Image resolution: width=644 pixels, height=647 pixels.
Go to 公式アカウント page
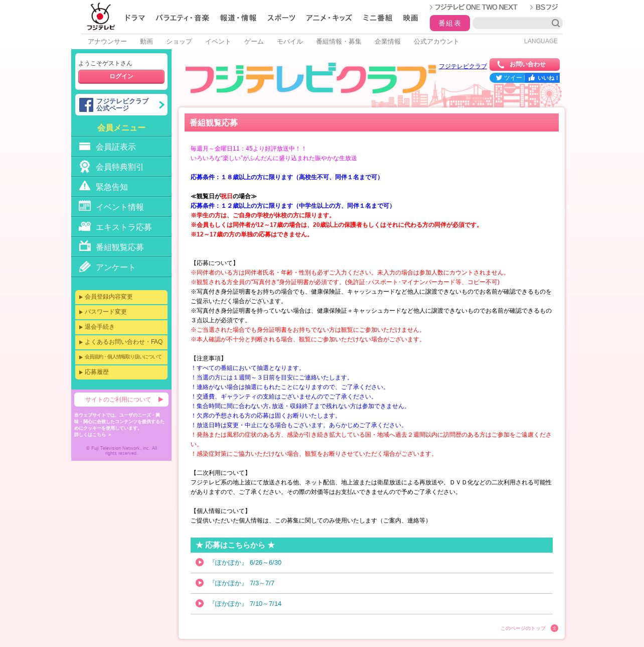tap(436, 42)
